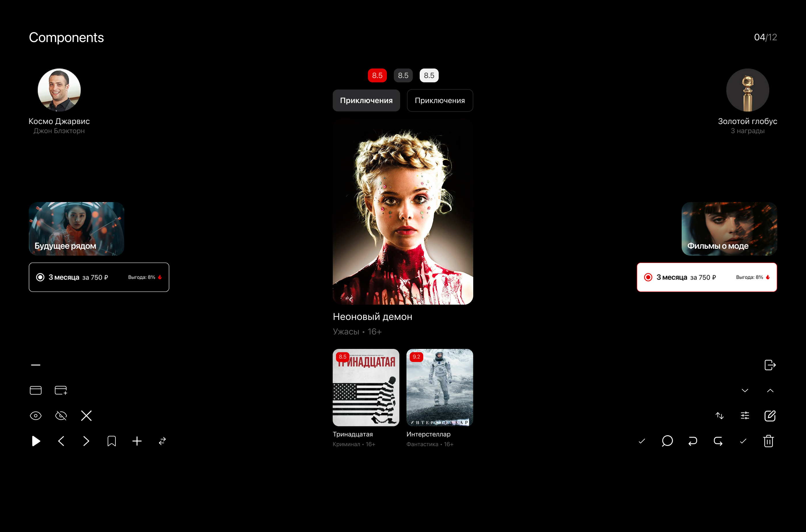Image resolution: width=806 pixels, height=532 pixels.
Task: Click the pencil edit icon
Action: click(770, 416)
